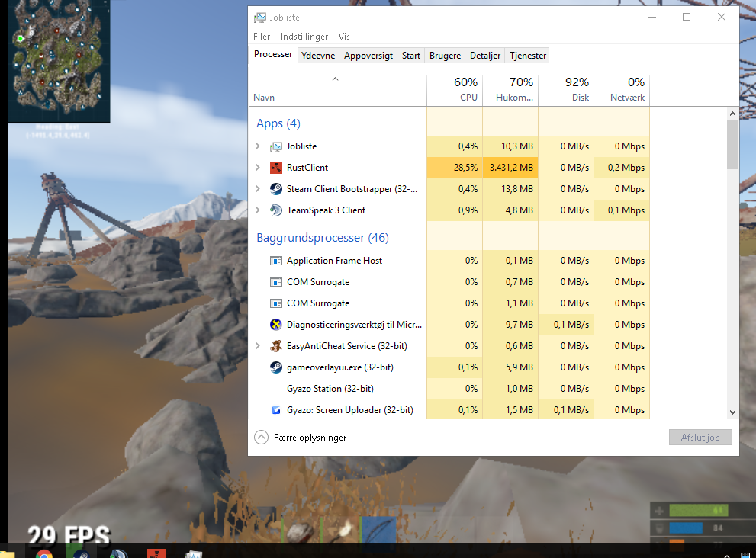This screenshot has width=756, height=558.
Task: Sort by the CPU column header
Action: [x=455, y=90]
